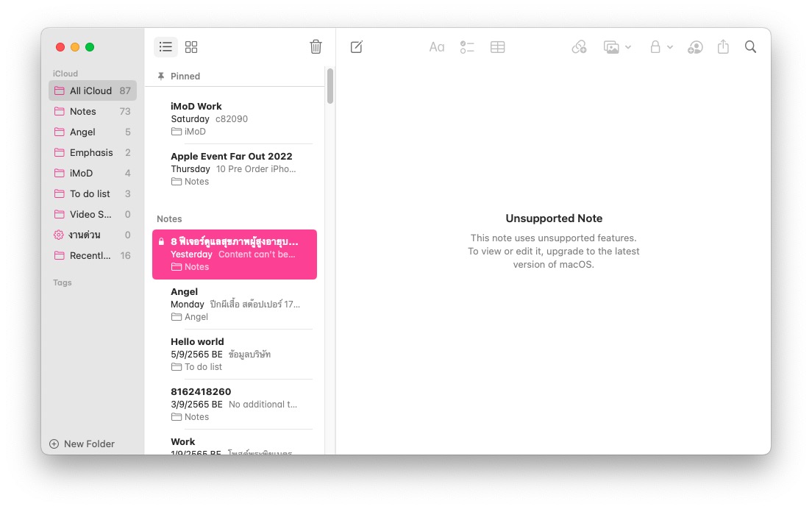Click the share icon in the toolbar

click(x=723, y=47)
